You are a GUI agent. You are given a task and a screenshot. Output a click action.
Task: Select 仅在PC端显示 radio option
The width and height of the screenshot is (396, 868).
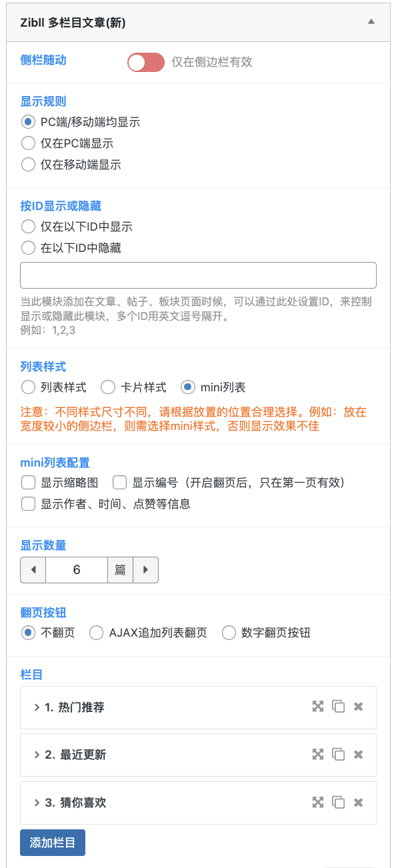[27, 143]
